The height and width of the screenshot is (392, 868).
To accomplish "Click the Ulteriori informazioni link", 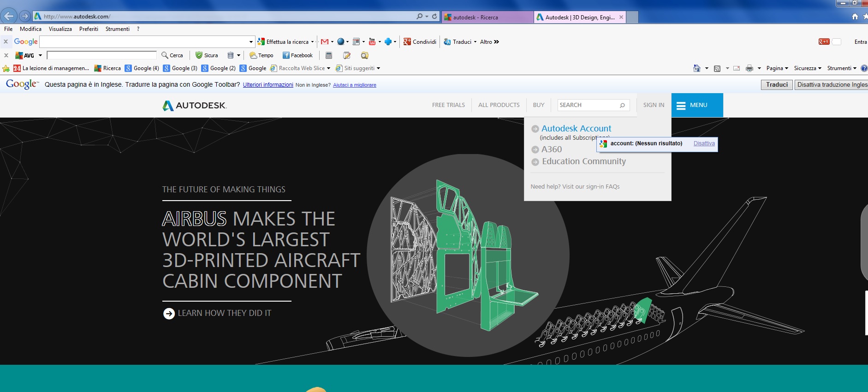I will click(268, 85).
